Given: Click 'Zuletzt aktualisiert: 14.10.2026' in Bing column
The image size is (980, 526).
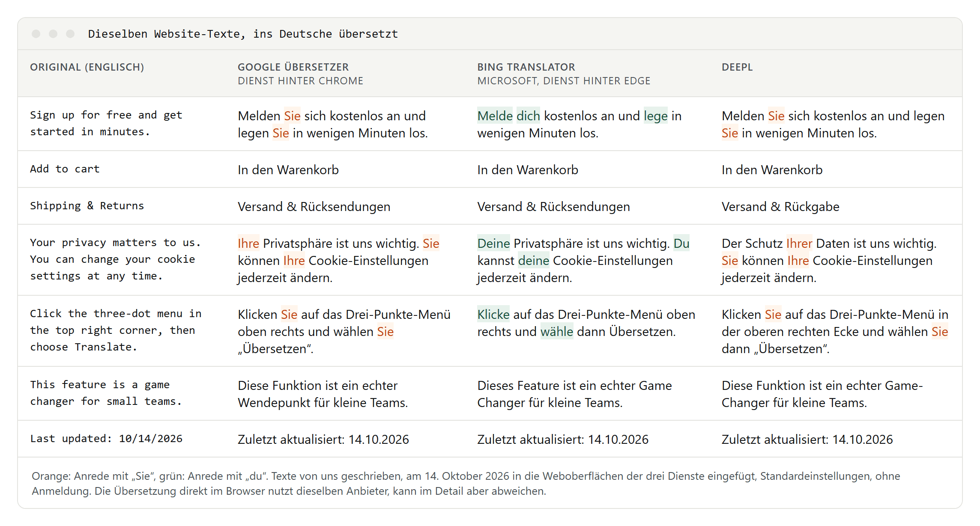Looking at the screenshot, I should click(x=562, y=440).
